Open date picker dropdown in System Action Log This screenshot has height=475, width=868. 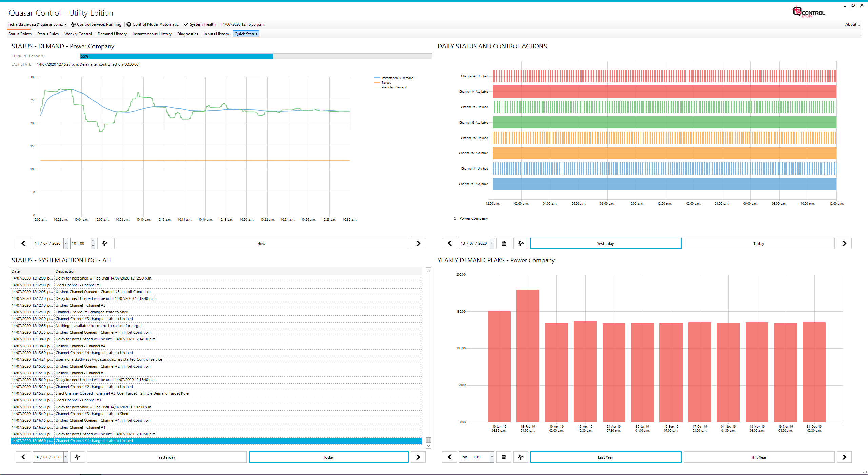tap(65, 457)
